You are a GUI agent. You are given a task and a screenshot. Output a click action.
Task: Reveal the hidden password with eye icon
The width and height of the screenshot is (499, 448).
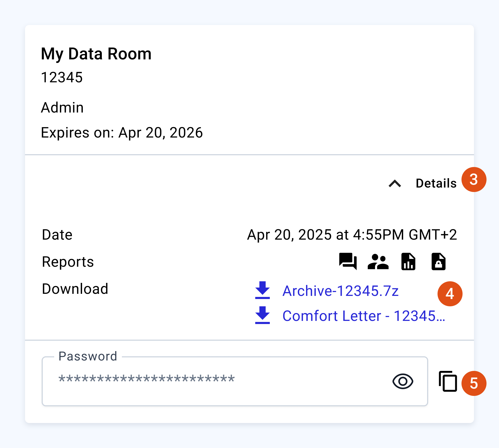coord(403,381)
